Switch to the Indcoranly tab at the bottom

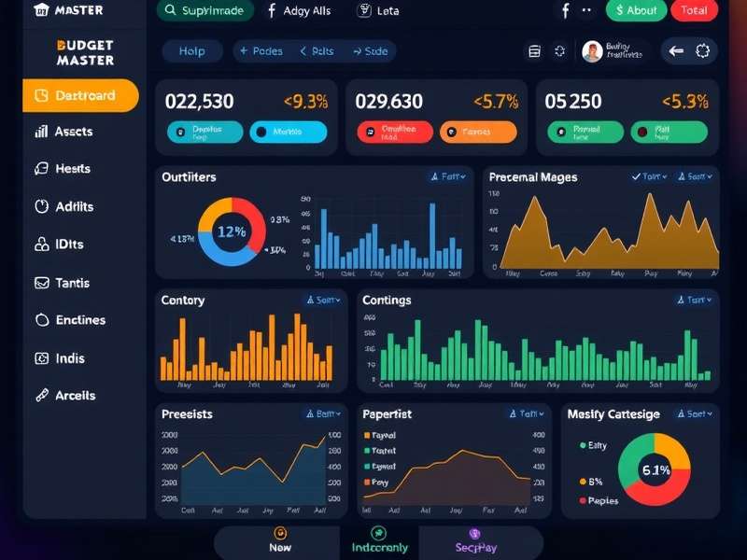tap(380, 541)
